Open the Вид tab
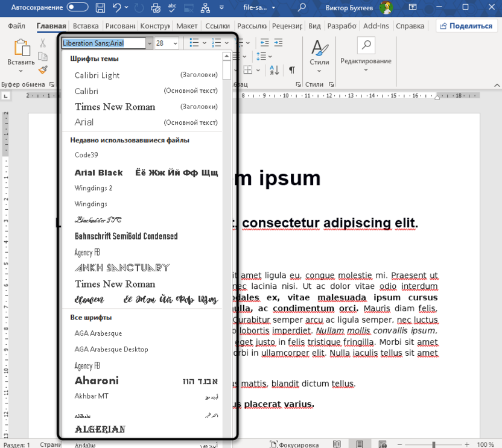Image resolution: width=502 pixels, height=448 pixels. point(314,26)
